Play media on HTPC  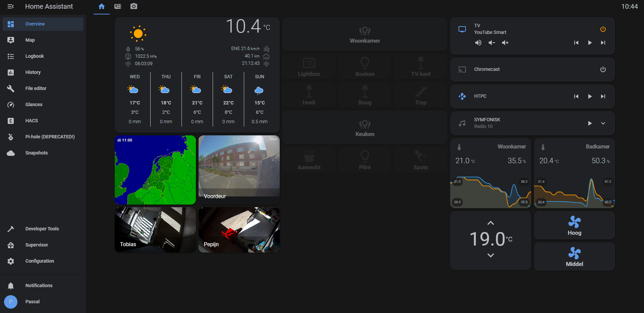point(590,96)
